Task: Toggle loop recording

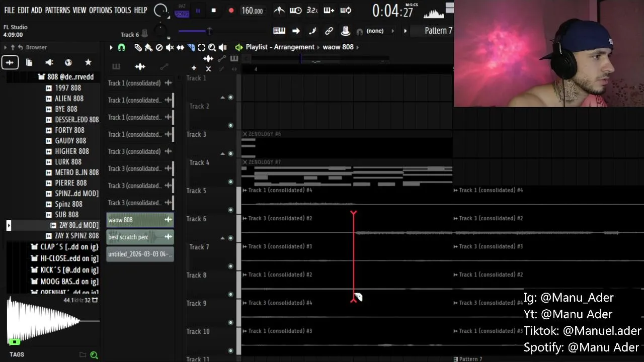Action: tap(346, 10)
